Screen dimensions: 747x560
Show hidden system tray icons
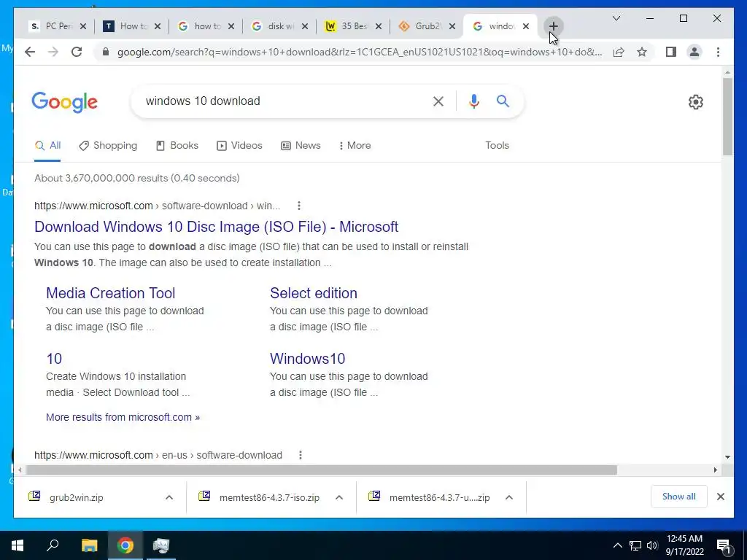[617, 545]
